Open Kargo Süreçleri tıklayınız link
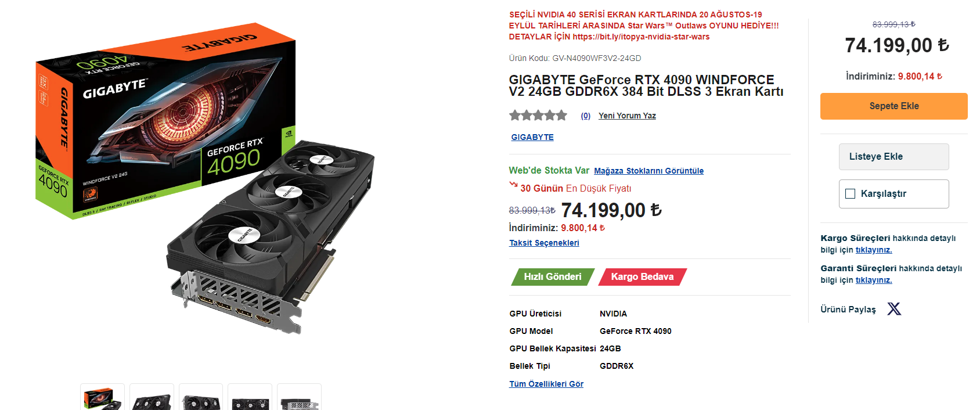This screenshot has height=410, width=980. [874, 250]
